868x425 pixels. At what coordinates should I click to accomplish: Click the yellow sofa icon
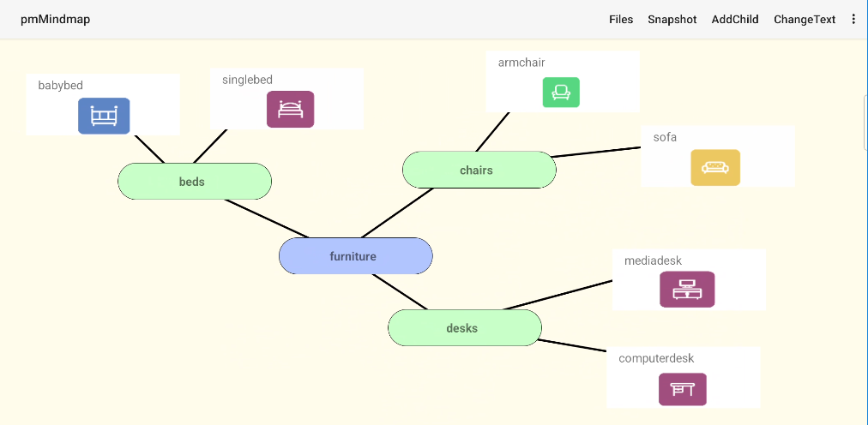[x=715, y=167]
